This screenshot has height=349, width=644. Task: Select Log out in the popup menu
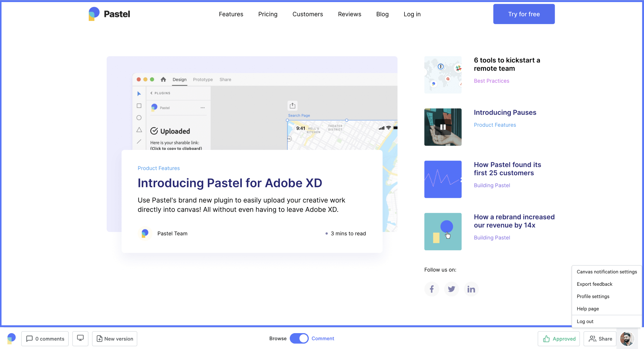point(585,321)
